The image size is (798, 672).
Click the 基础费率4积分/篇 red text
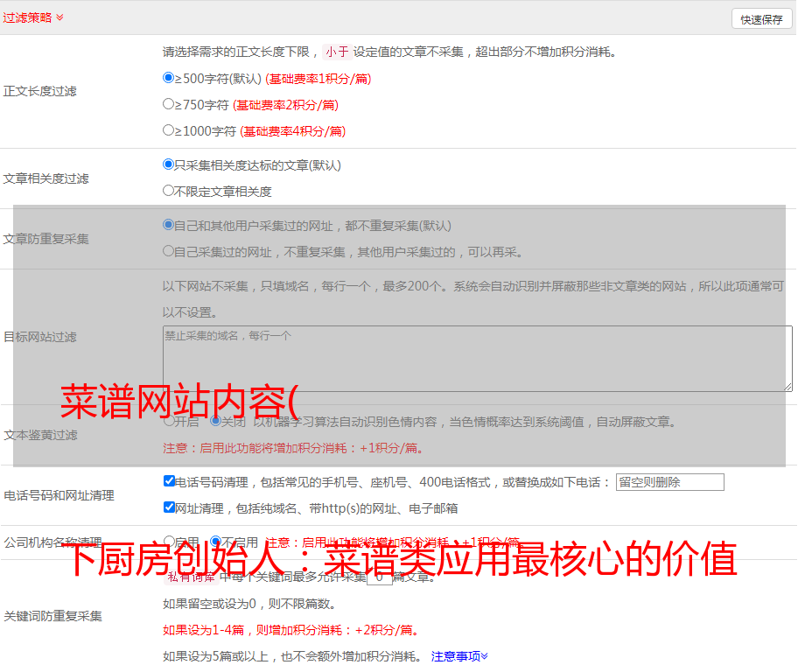pyautogui.click(x=292, y=131)
